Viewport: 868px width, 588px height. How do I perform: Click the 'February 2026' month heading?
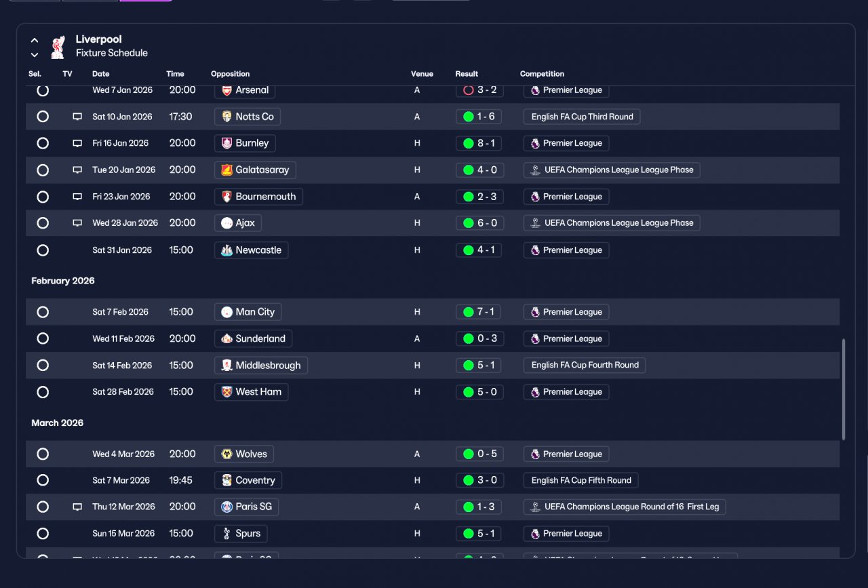[63, 281]
